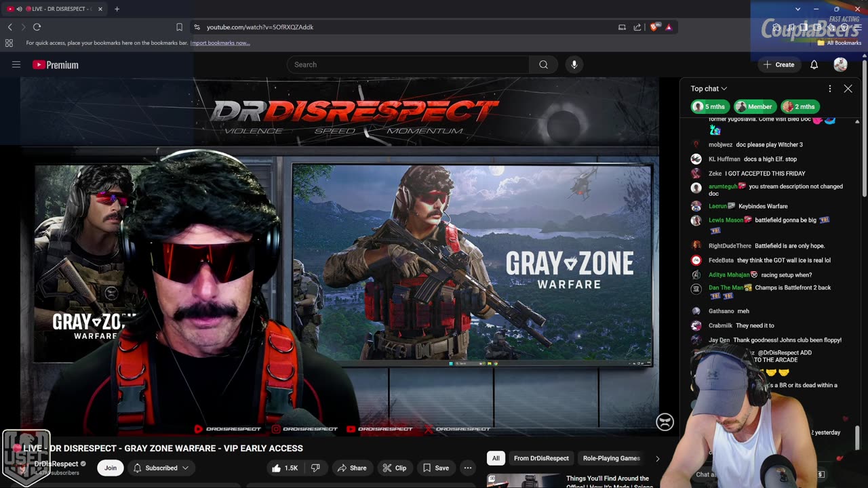Share the live stream
The width and height of the screenshot is (868, 488).
352,468
